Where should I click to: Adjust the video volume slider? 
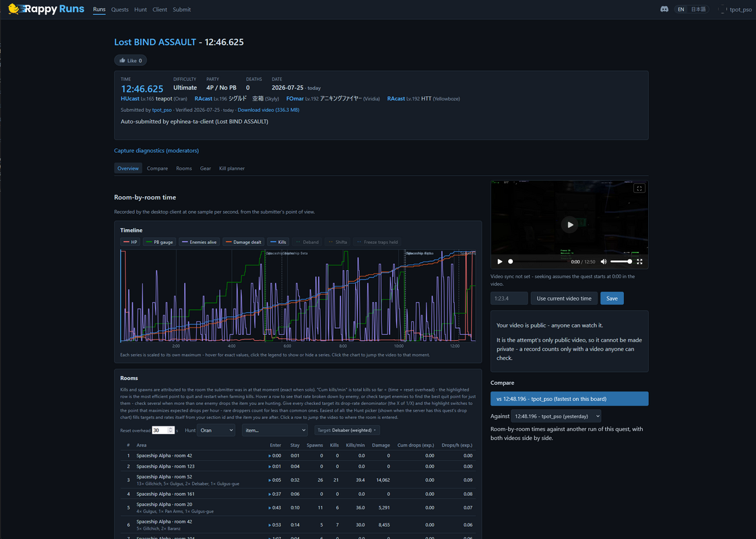tap(621, 262)
